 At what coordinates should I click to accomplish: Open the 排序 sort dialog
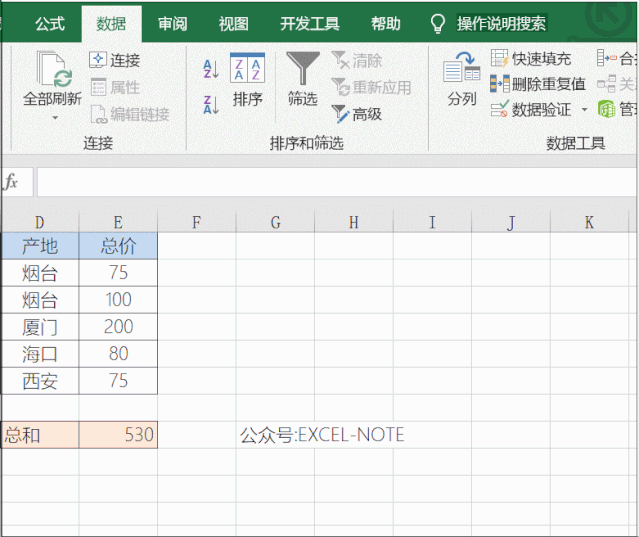(x=247, y=80)
